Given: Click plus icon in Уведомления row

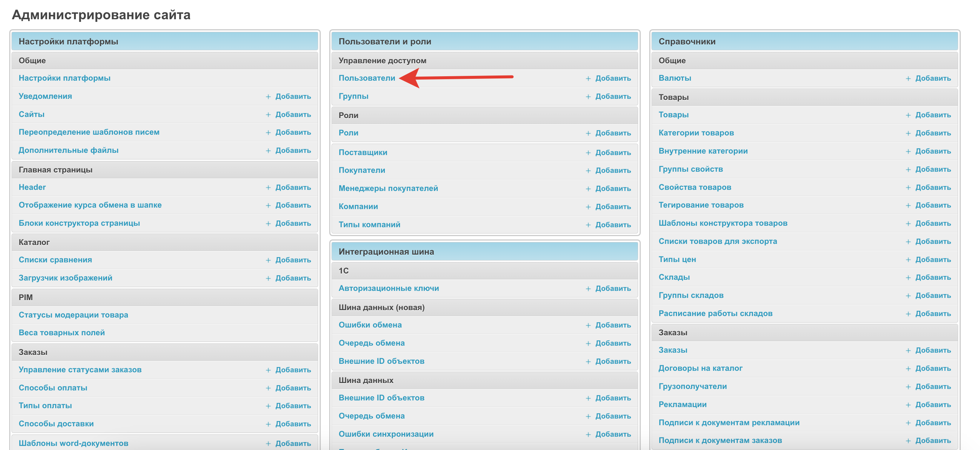Looking at the screenshot, I should point(268,97).
